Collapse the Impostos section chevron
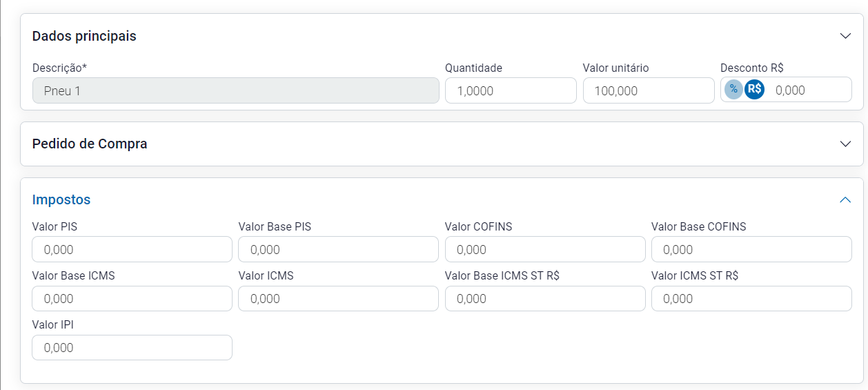 [845, 199]
